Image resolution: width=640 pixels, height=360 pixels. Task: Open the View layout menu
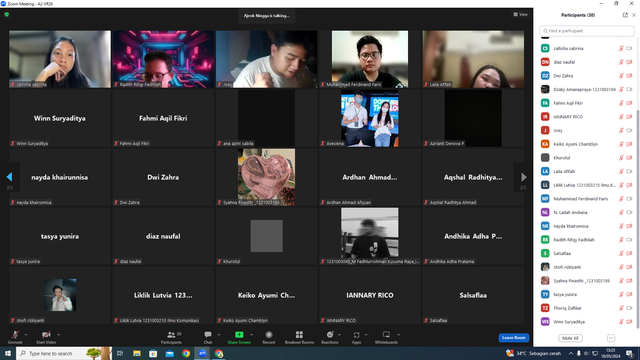(x=520, y=14)
